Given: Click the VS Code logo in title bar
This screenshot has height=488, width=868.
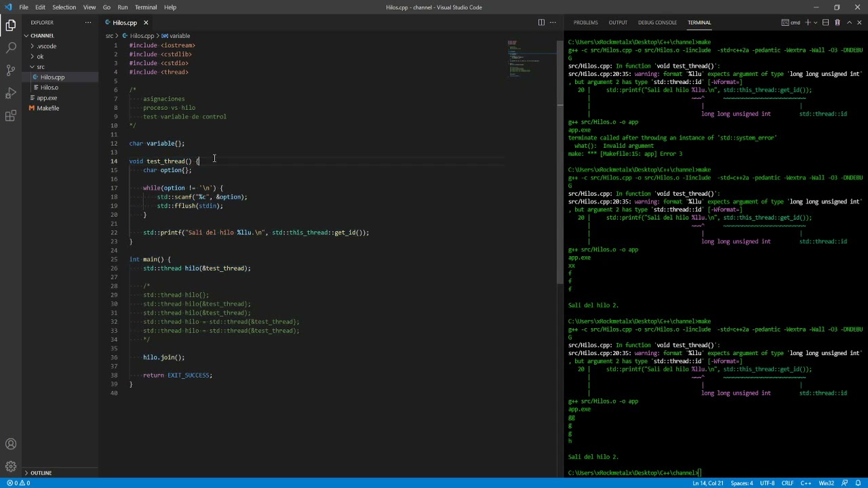Looking at the screenshot, I should tap(7, 7).
